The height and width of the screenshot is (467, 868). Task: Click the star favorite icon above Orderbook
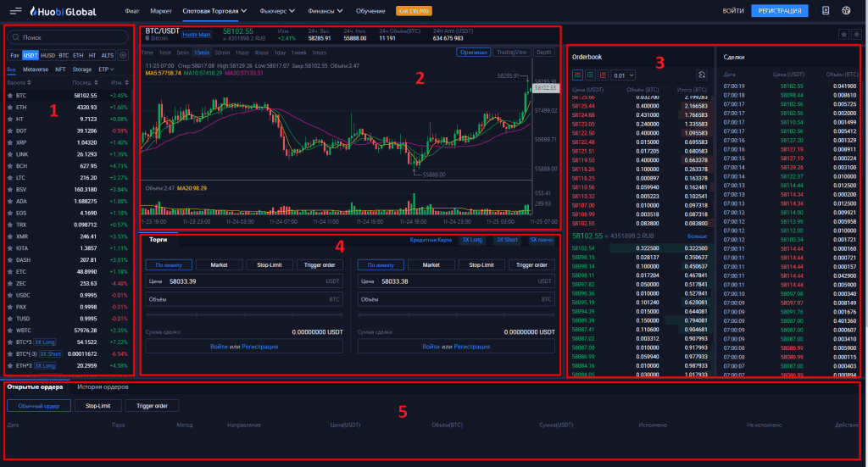tap(843, 34)
